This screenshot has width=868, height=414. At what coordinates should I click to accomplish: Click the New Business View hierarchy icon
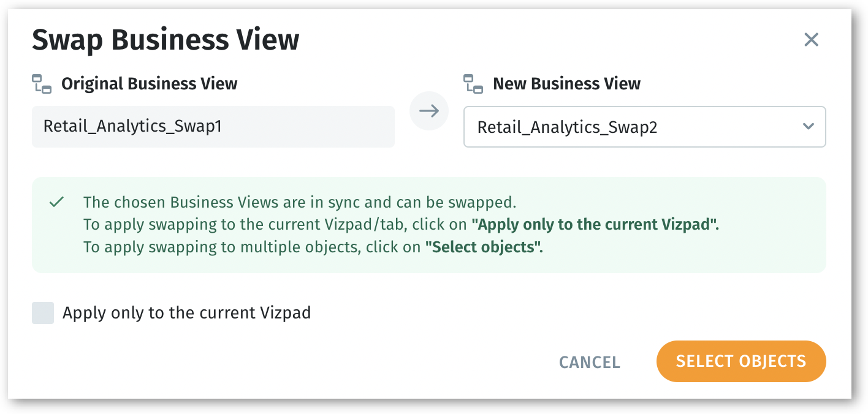pos(473,84)
